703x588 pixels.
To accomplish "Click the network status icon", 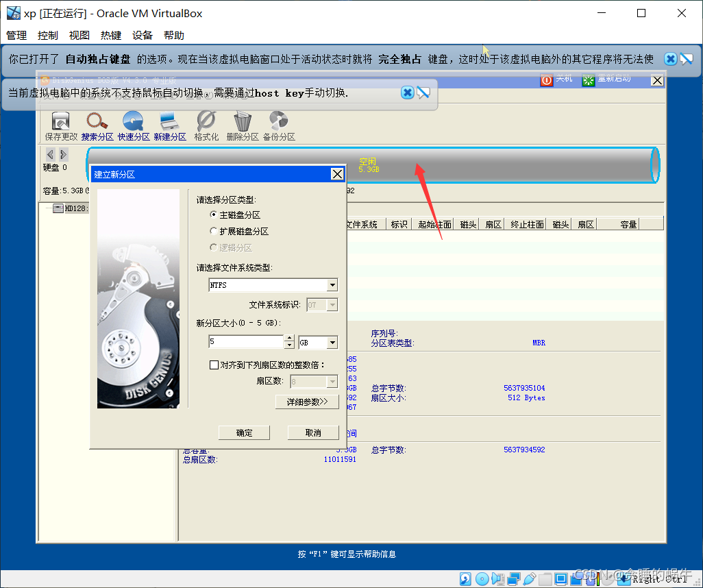I will tap(513, 578).
